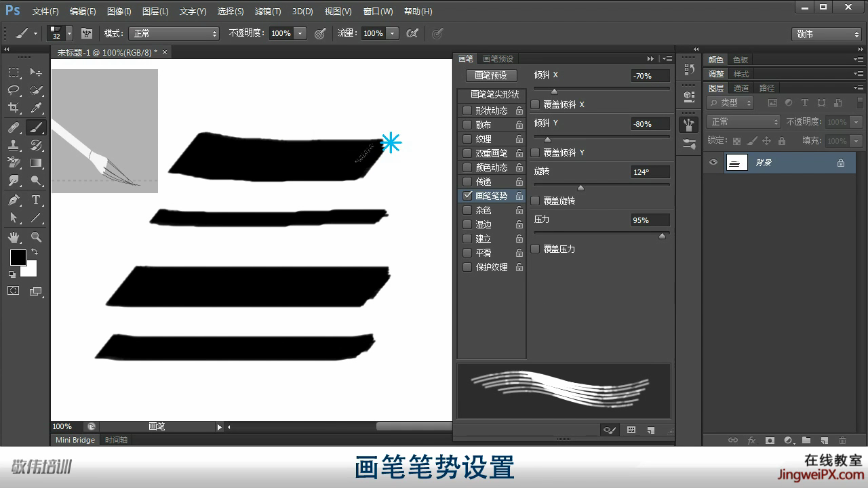Select the History Brush tool
The image size is (868, 488).
click(36, 145)
